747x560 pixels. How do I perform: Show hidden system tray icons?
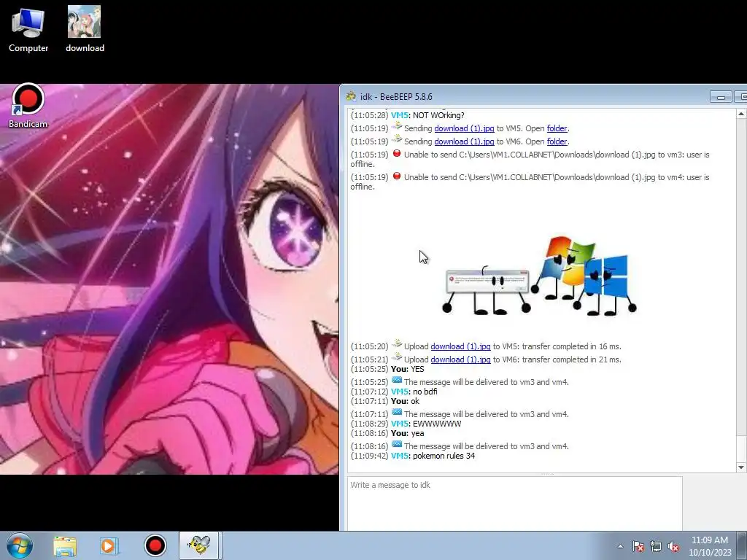pos(620,547)
